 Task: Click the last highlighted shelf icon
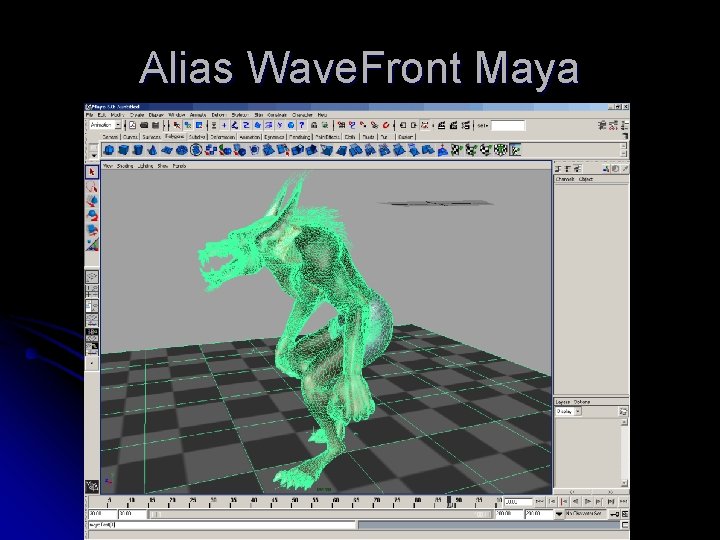tap(515, 150)
